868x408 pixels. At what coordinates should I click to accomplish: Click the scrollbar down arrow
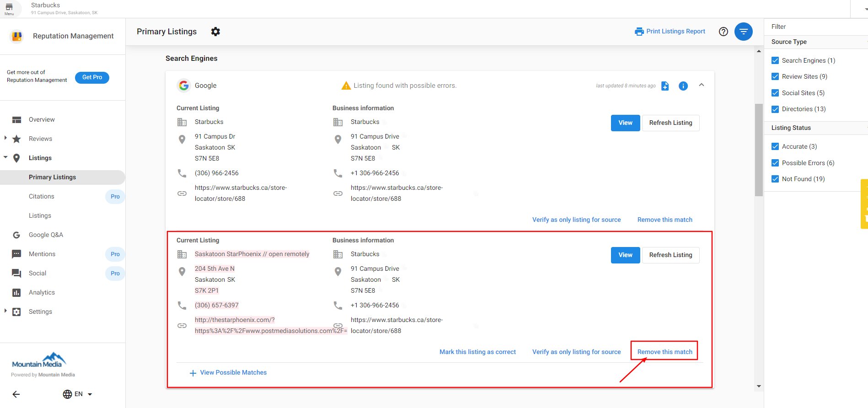click(759, 387)
